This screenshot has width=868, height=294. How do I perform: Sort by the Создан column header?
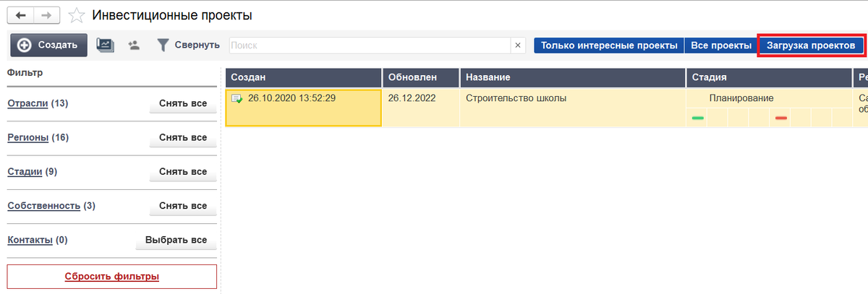tap(303, 77)
